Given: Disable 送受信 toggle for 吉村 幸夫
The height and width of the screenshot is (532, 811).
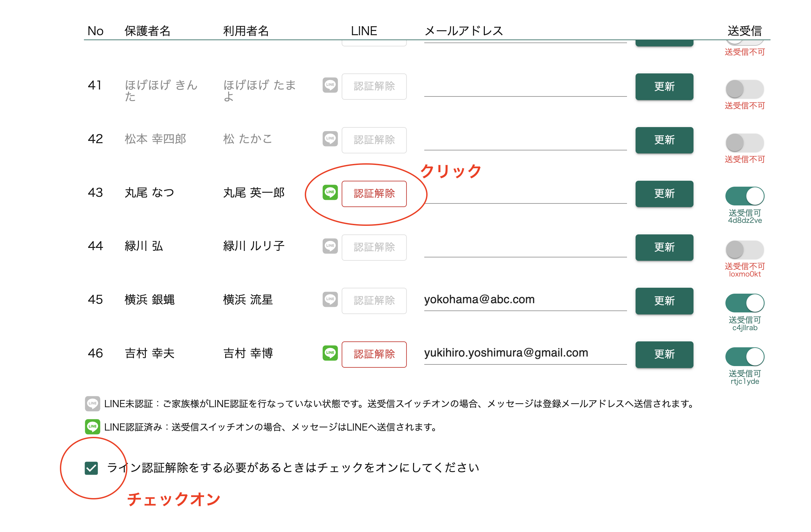Looking at the screenshot, I should (745, 357).
